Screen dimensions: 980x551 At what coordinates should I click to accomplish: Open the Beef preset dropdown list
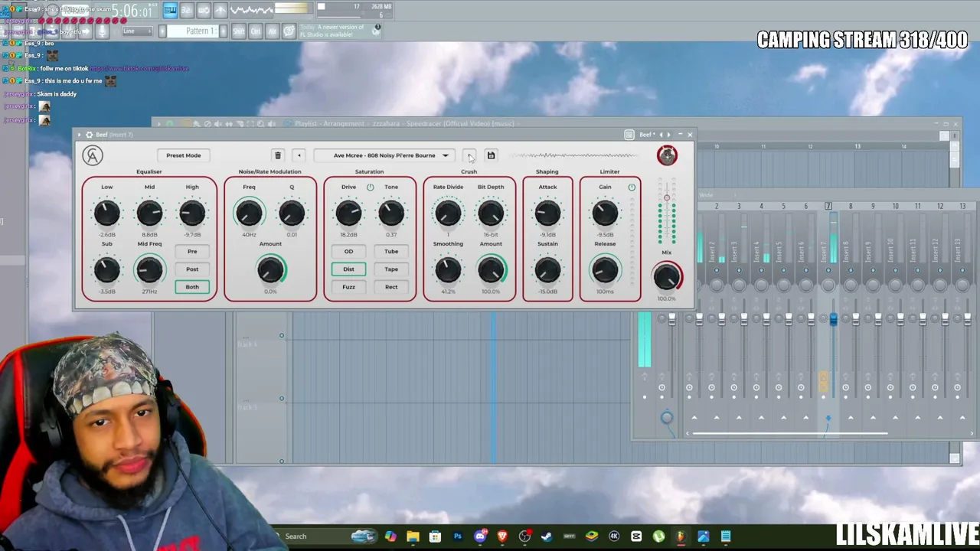coord(384,155)
